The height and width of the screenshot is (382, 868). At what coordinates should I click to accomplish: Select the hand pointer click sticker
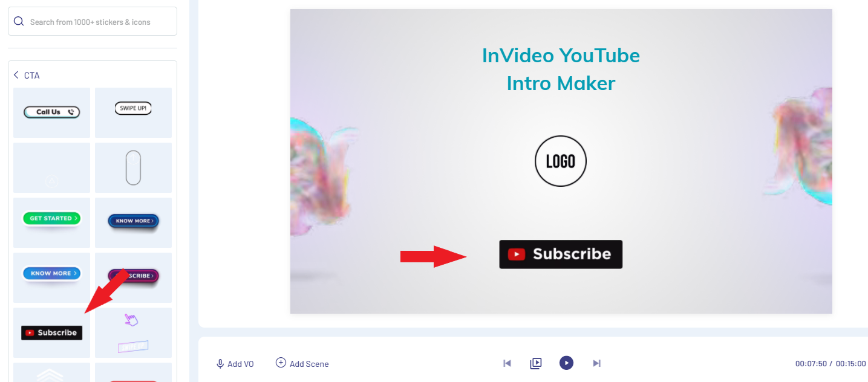click(x=133, y=332)
